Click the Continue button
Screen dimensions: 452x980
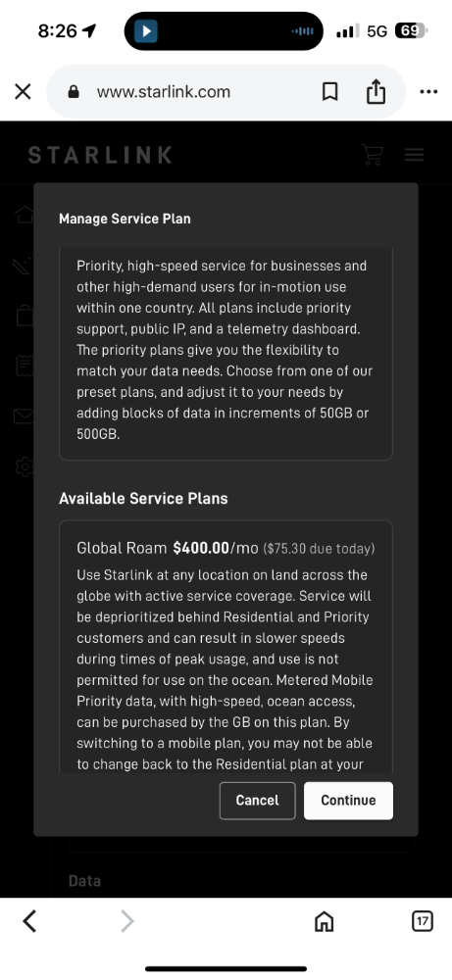coord(348,801)
